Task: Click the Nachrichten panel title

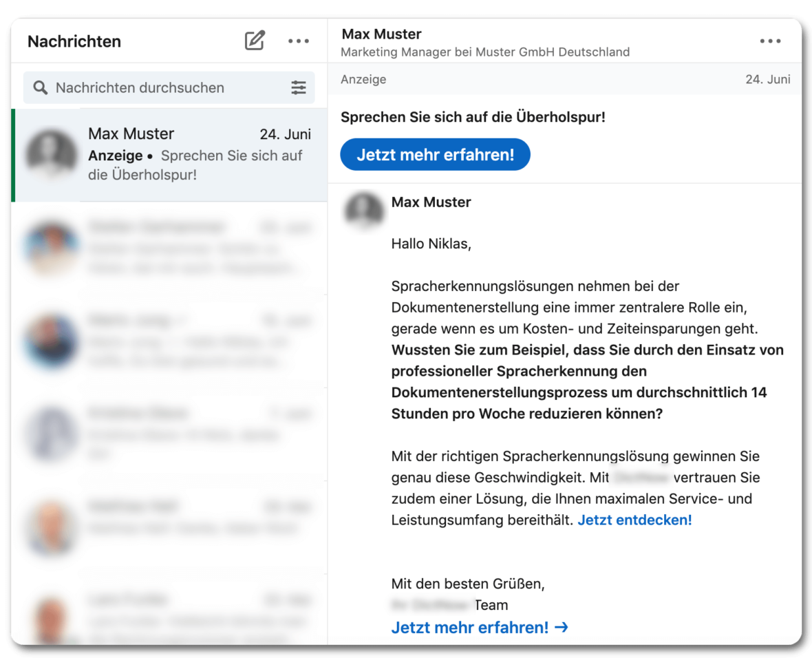Action: pos(74,41)
